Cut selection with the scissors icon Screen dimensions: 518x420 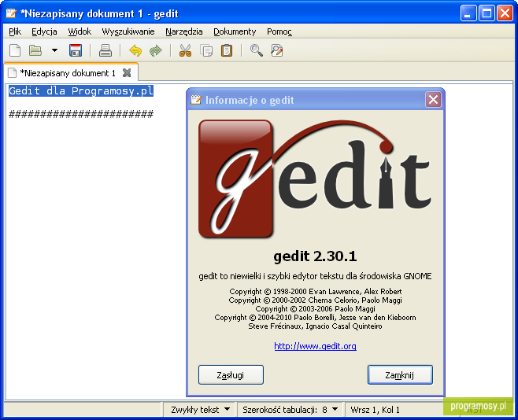pos(185,50)
